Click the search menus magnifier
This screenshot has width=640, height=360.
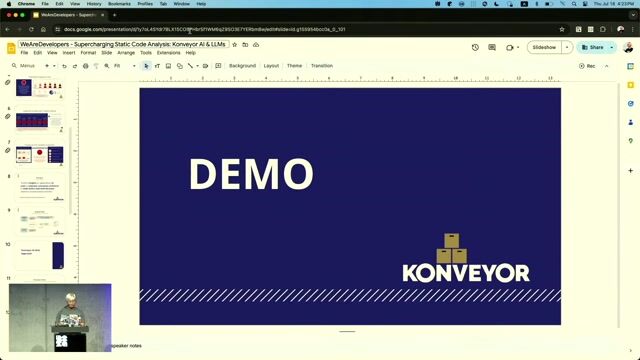tap(14, 66)
